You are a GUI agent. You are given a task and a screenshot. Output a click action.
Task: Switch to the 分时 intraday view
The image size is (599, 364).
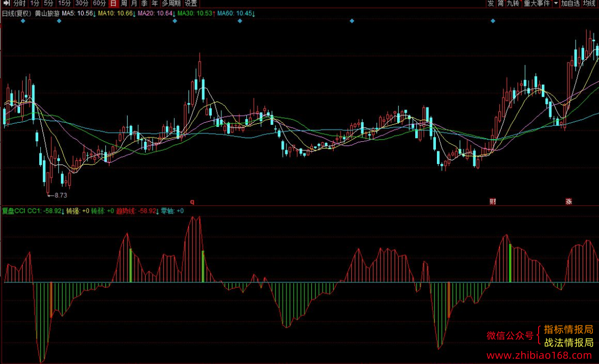click(x=19, y=3)
